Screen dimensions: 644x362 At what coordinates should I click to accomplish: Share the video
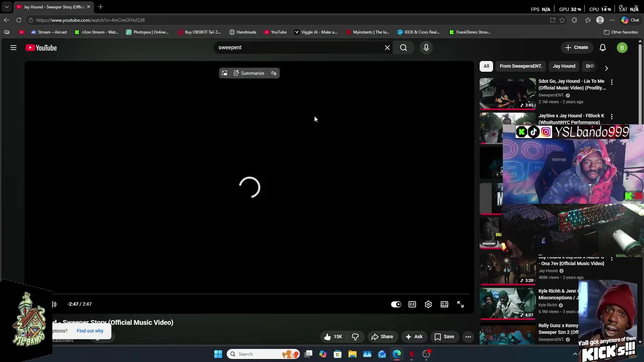click(x=382, y=337)
